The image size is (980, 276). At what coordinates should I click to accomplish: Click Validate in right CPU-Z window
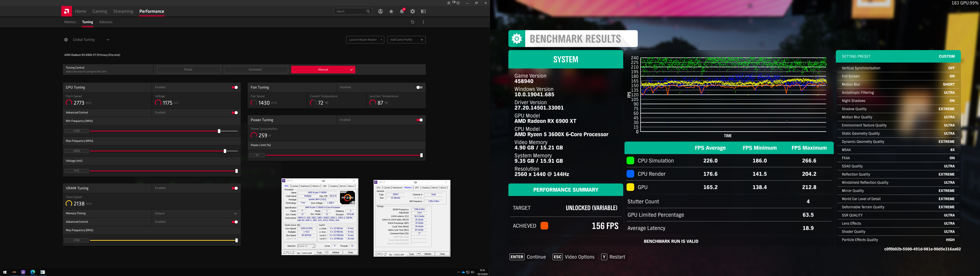(x=428, y=254)
